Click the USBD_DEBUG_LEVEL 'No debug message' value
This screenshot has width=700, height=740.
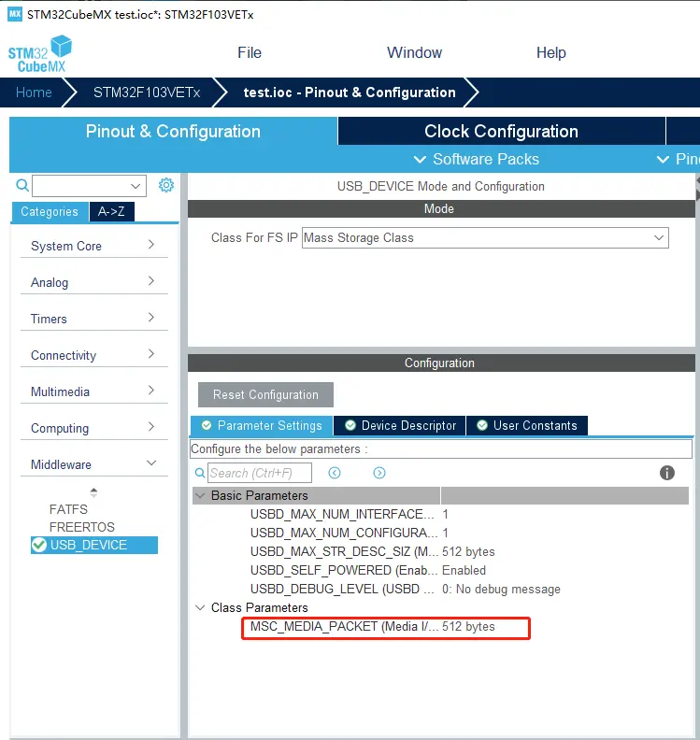coord(501,589)
